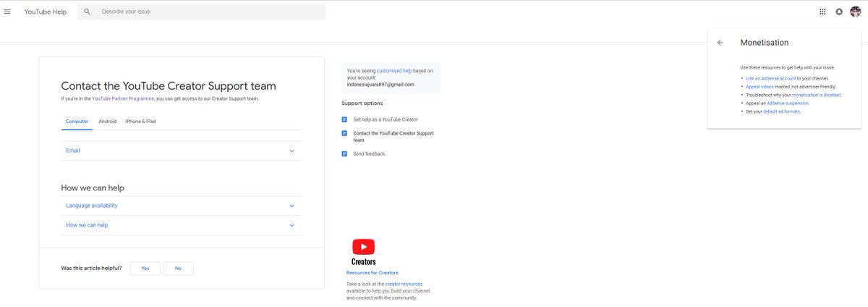Open the default ad formats link
The image size is (868, 307).
click(782, 112)
